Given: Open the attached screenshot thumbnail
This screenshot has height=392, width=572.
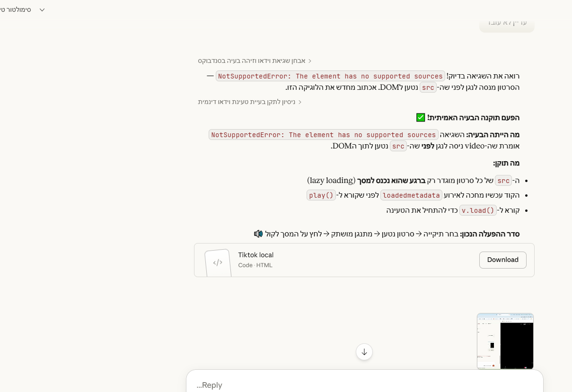Looking at the screenshot, I should pyautogui.click(x=505, y=341).
